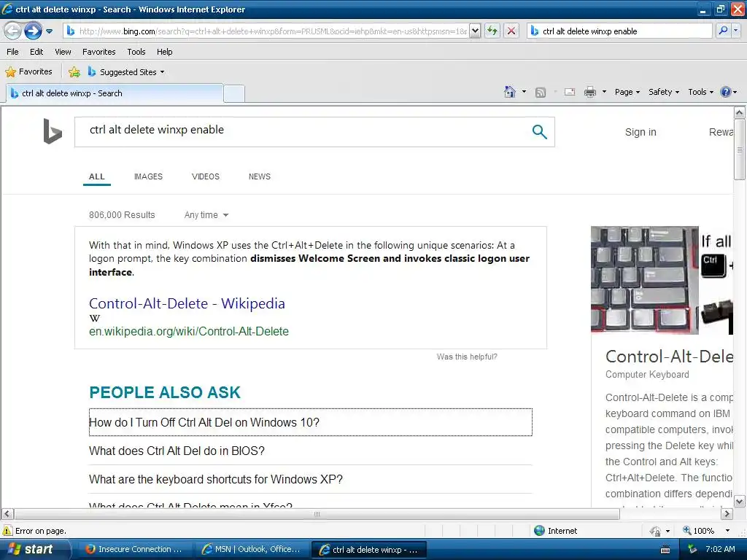The width and height of the screenshot is (747, 560).
Task: Open the Edit menu
Action: tap(36, 52)
